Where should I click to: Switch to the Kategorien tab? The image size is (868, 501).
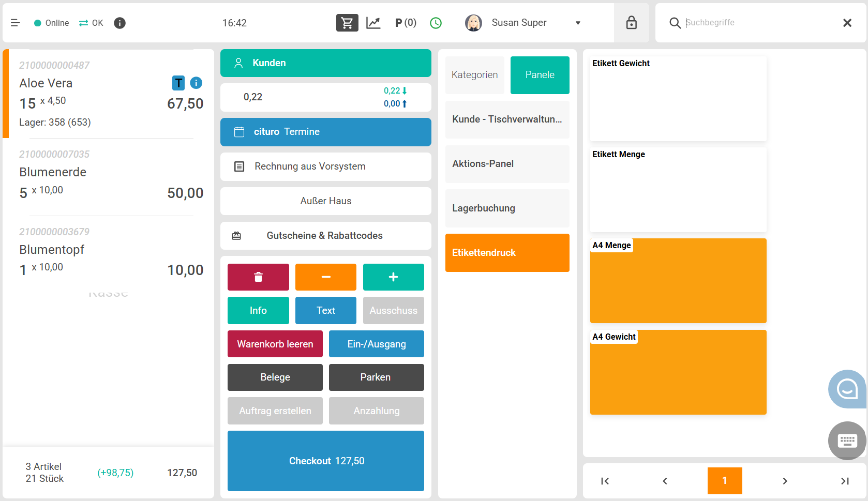474,75
